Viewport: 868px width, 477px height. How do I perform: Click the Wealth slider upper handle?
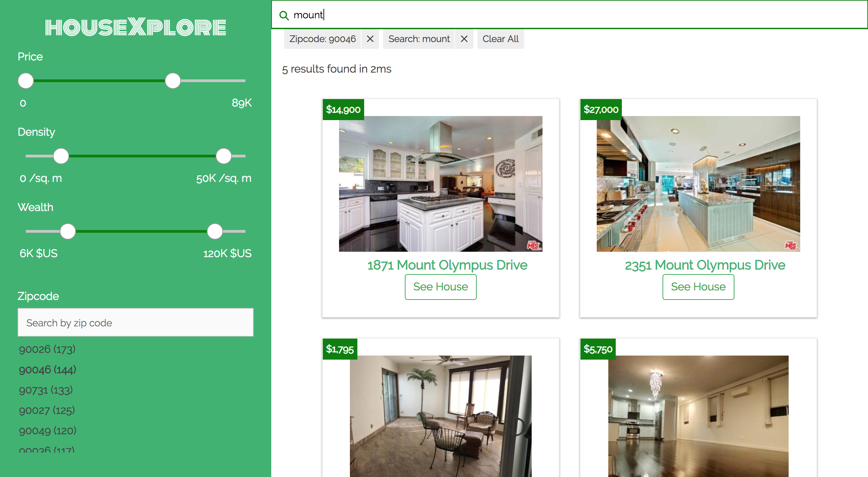click(215, 231)
